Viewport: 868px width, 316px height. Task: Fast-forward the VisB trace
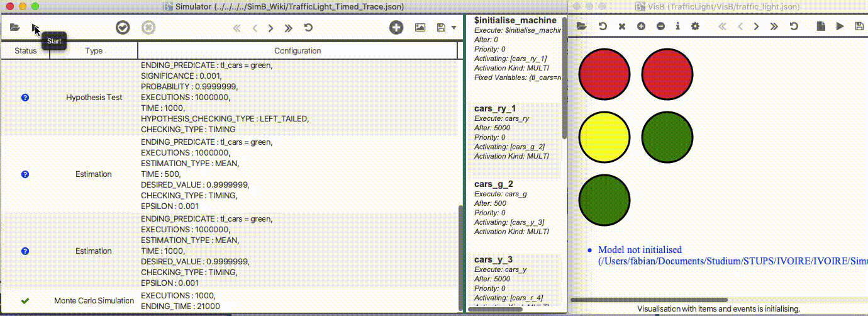click(x=774, y=26)
